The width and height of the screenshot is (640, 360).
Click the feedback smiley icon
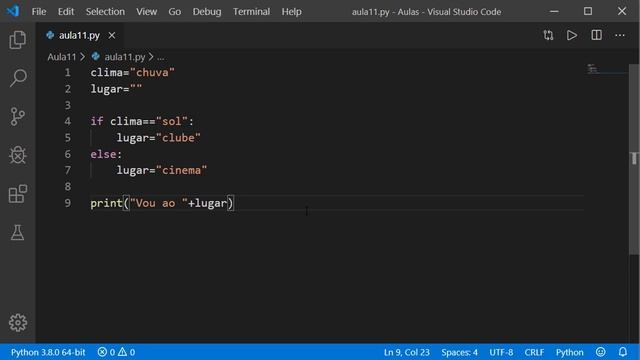[x=600, y=352]
